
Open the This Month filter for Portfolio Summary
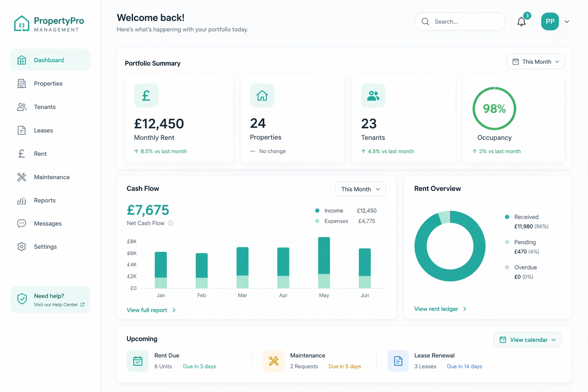pos(535,61)
